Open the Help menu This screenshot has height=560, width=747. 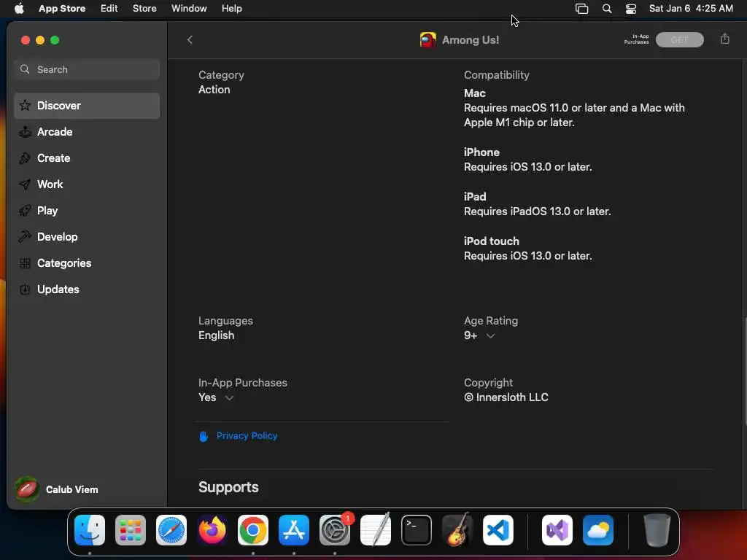(x=231, y=8)
